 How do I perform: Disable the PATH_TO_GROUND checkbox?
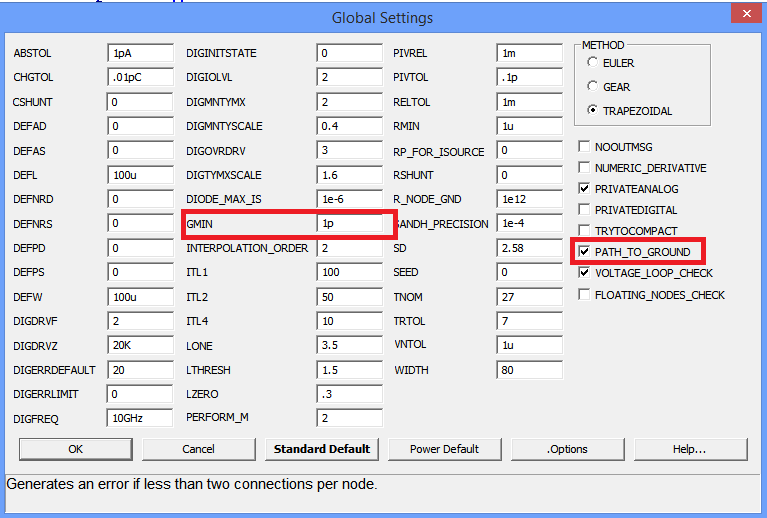click(x=585, y=252)
